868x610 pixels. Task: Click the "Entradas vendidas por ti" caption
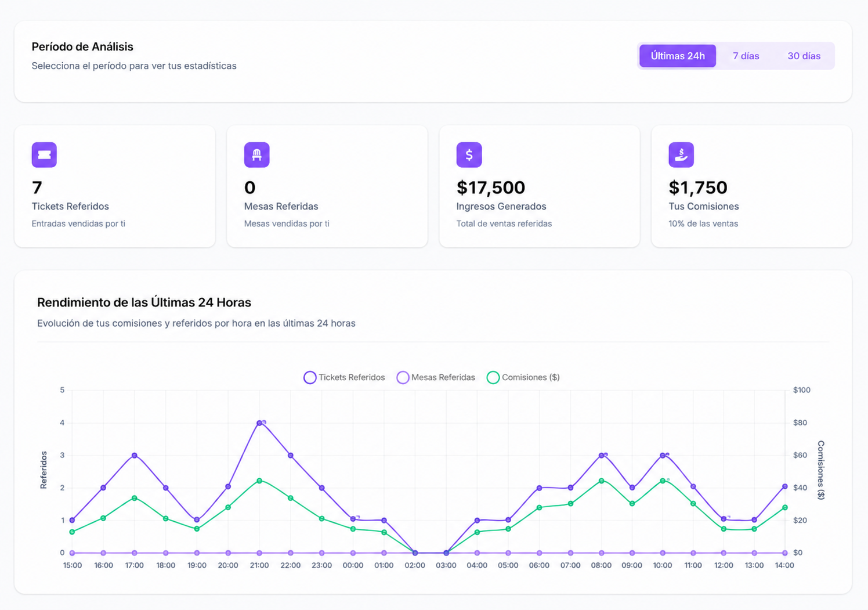[x=78, y=223]
